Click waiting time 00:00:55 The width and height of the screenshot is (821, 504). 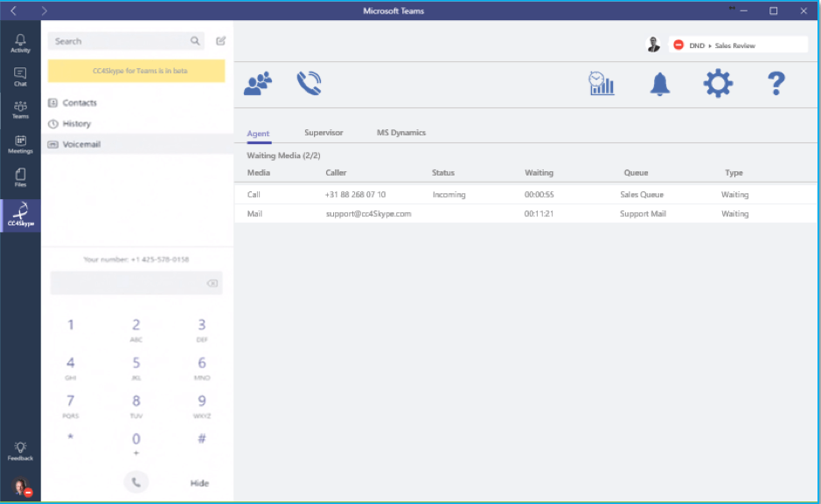point(539,195)
